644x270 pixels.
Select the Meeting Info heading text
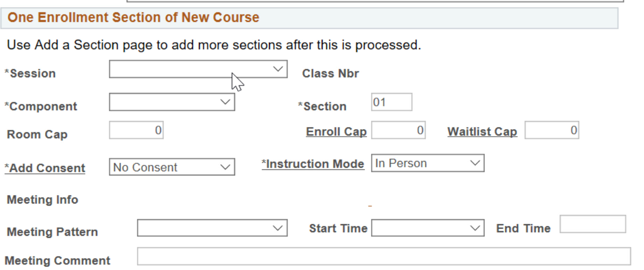coord(43,200)
